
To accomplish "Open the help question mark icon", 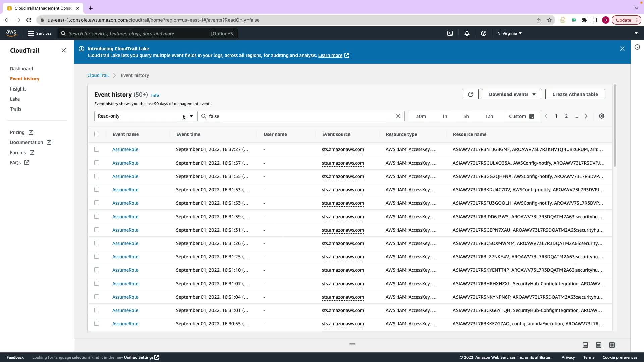I will click(x=483, y=33).
